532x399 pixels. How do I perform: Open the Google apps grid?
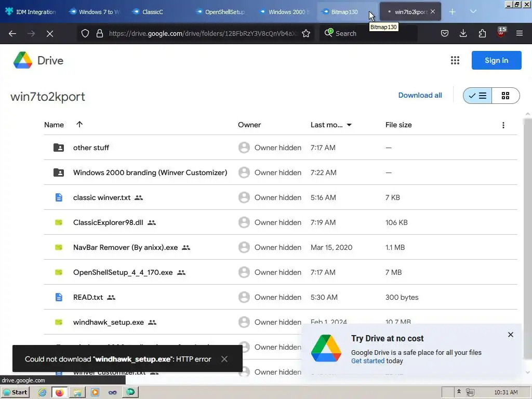pyautogui.click(x=455, y=60)
